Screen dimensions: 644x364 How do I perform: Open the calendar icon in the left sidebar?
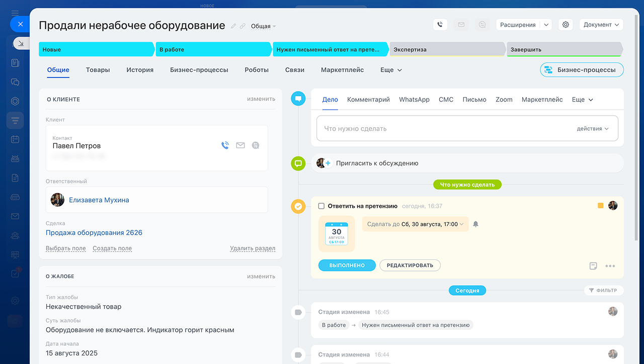(15, 139)
